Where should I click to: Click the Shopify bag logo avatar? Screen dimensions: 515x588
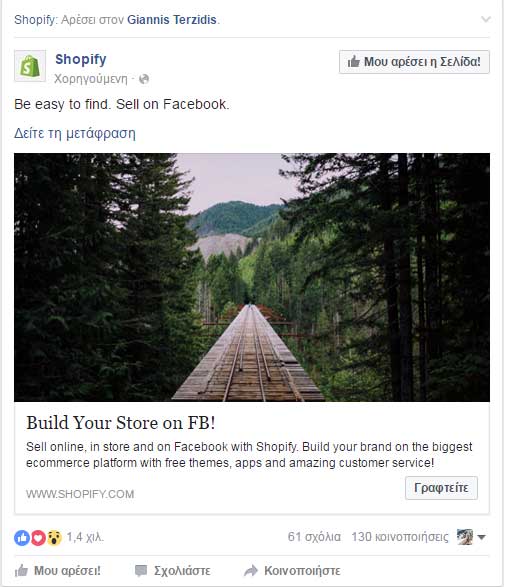coord(30,66)
